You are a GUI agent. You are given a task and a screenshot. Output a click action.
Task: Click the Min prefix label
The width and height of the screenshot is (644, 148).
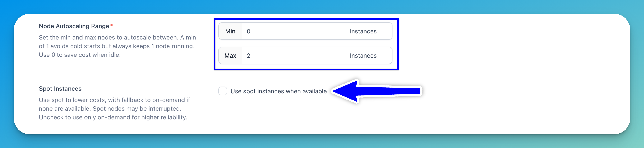(x=230, y=31)
